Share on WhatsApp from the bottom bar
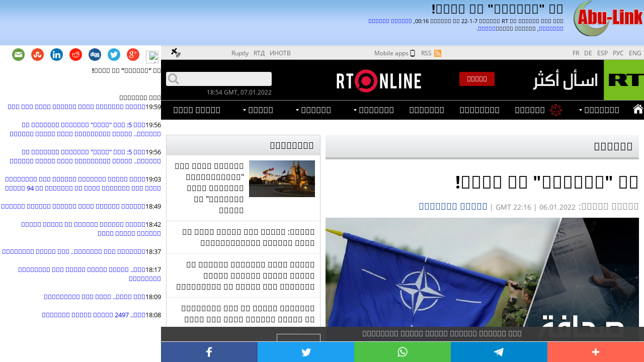 (x=402, y=352)
